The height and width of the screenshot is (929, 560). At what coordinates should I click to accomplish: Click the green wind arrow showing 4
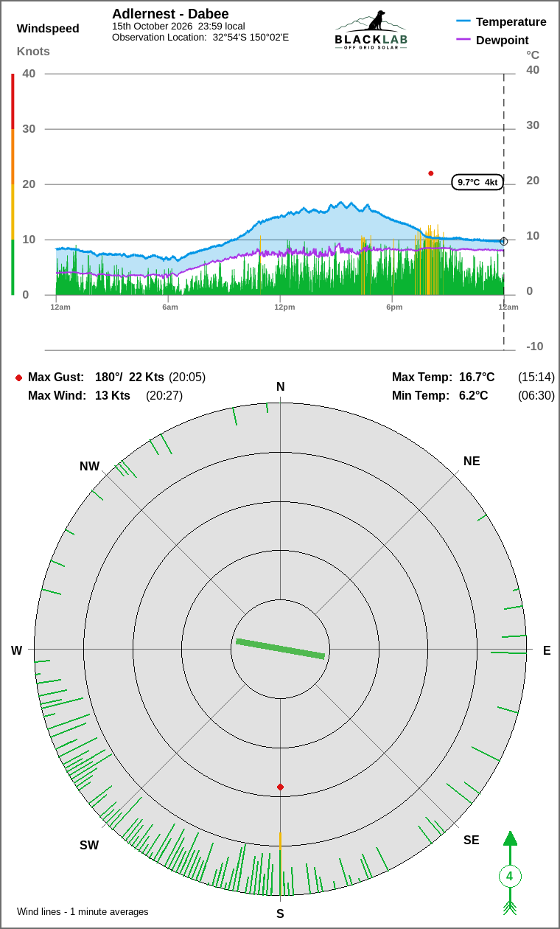(x=509, y=872)
